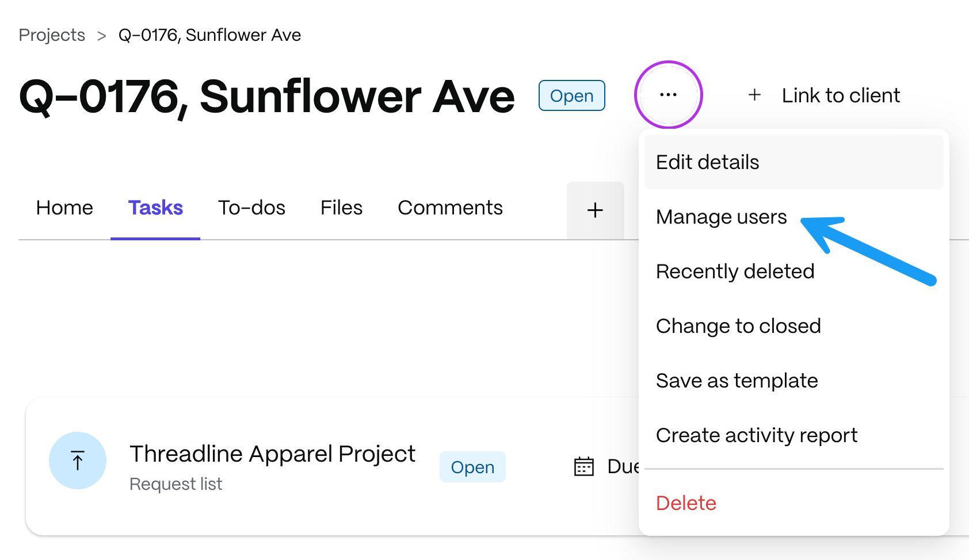Select Change to closed option
The height and width of the screenshot is (560, 969).
pyautogui.click(x=793, y=326)
